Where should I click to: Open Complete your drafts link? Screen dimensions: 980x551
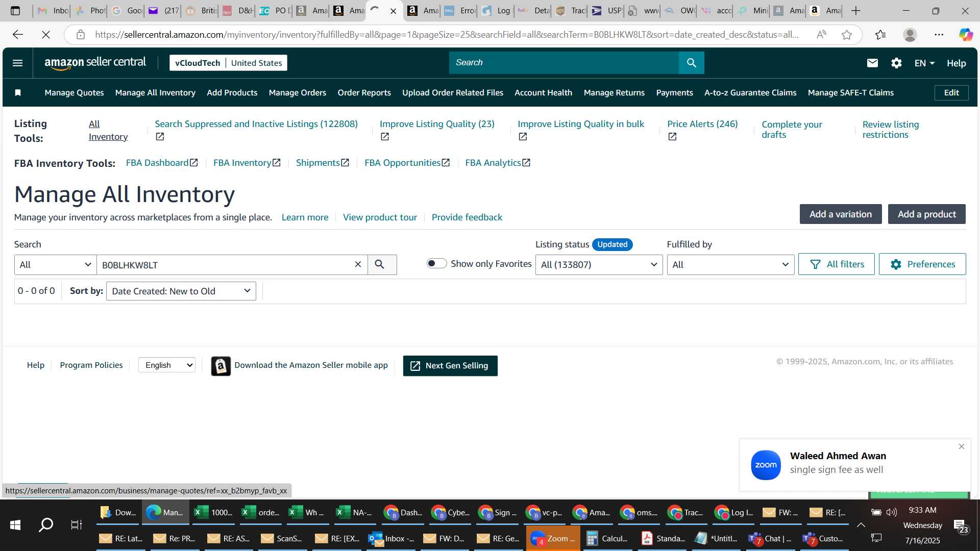tap(792, 130)
